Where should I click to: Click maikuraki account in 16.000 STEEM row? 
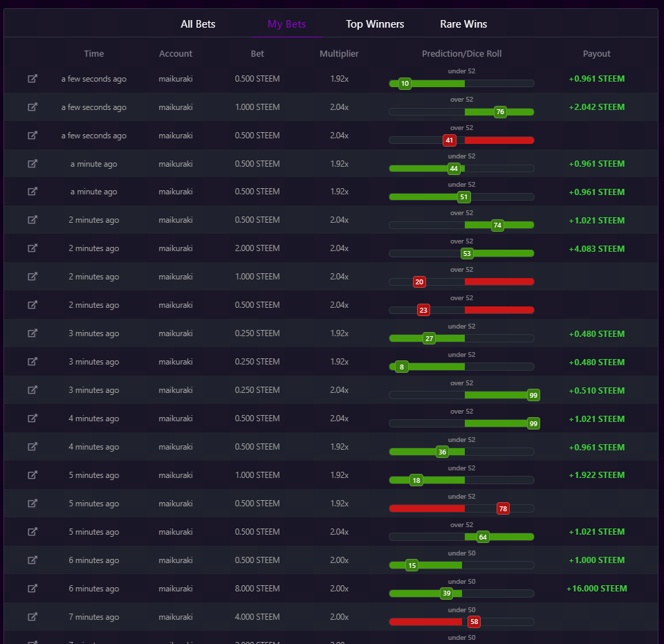pos(176,589)
